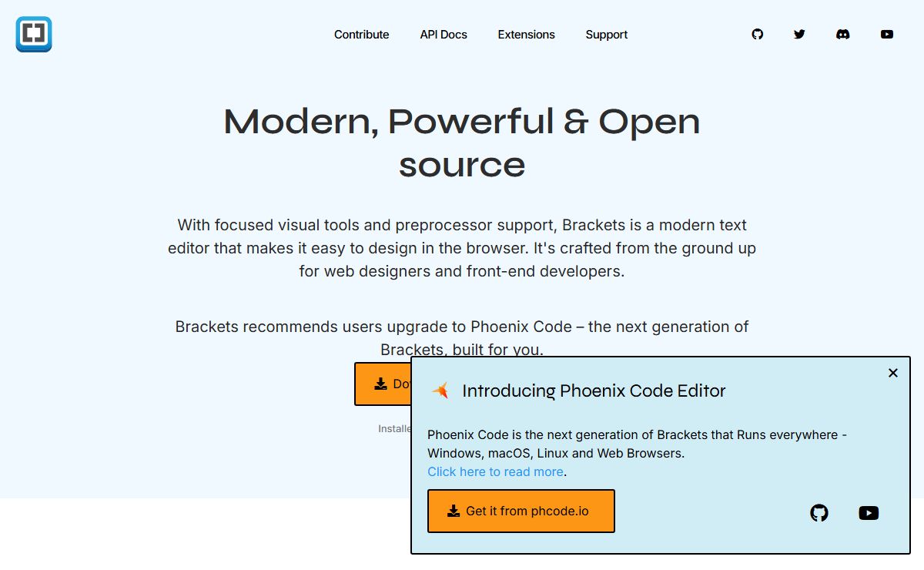The width and height of the screenshot is (924, 570).
Task: Click the GitHub icon in Phoenix popup
Action: coord(819,513)
